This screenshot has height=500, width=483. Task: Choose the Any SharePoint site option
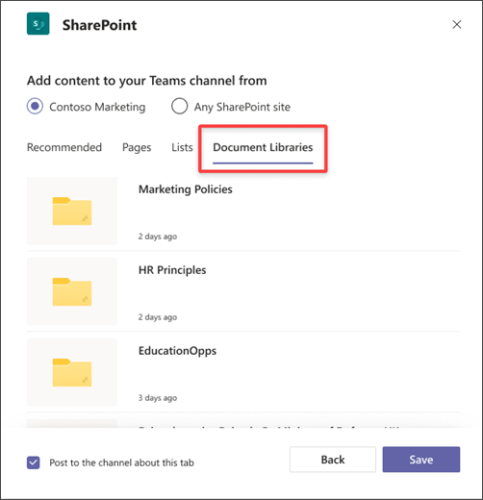tap(180, 106)
